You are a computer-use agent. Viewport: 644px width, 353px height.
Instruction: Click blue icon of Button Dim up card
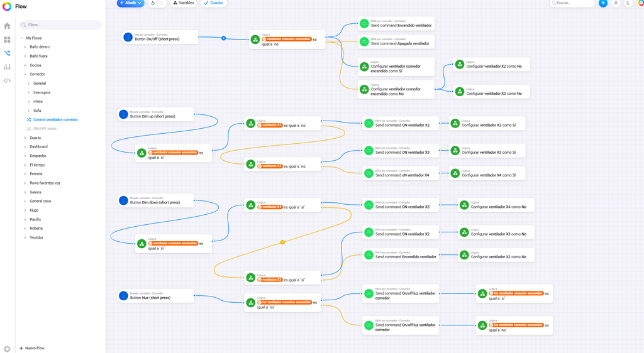123,114
